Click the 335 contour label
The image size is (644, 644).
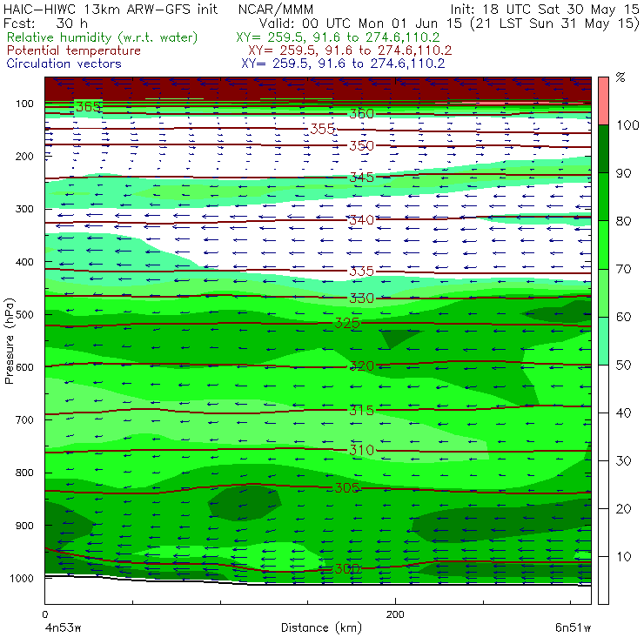[361, 271]
